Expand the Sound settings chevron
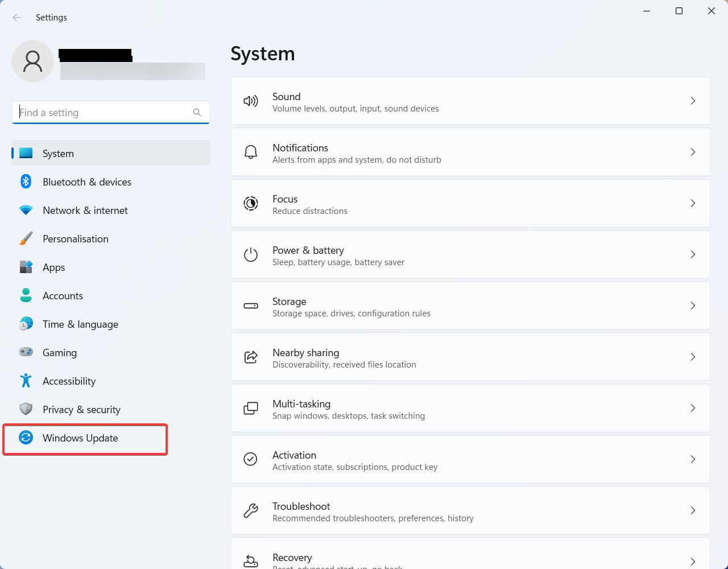The height and width of the screenshot is (569, 728). click(693, 101)
